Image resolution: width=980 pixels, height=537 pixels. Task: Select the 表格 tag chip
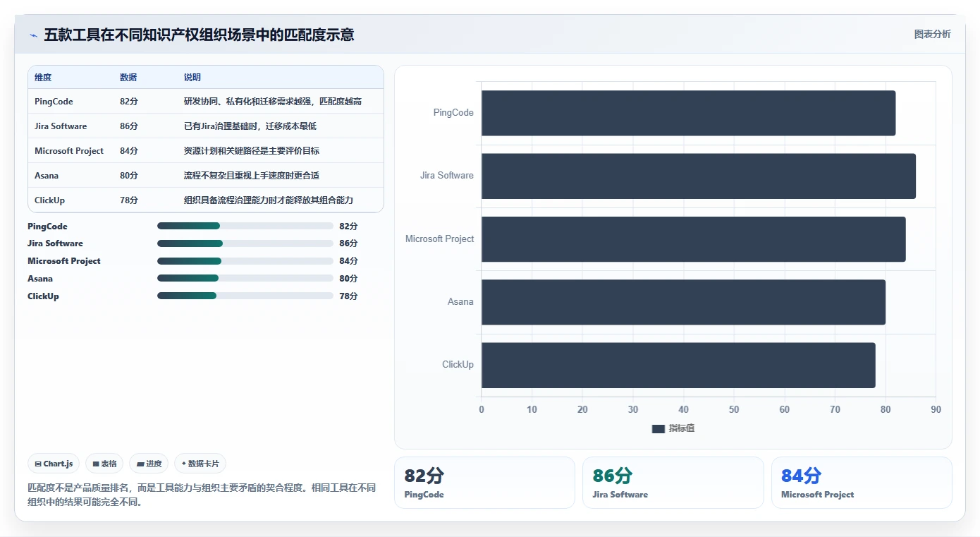tap(104, 464)
